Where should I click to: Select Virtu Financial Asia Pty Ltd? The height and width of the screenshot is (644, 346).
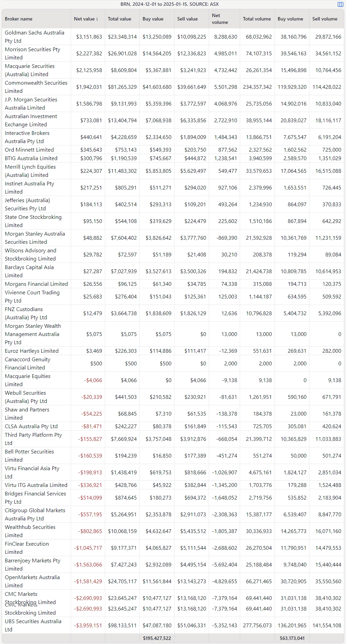point(32,472)
